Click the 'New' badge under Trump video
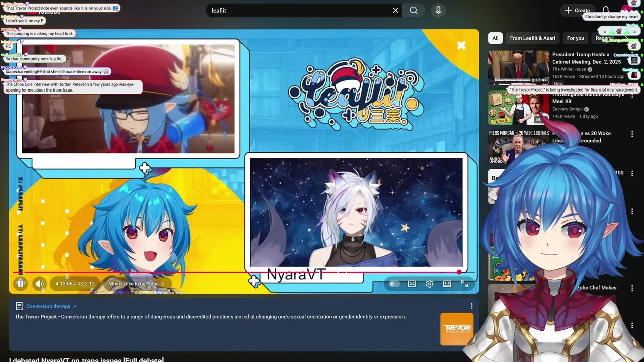Viewport: 644px width, 362px height. pyautogui.click(x=558, y=84)
